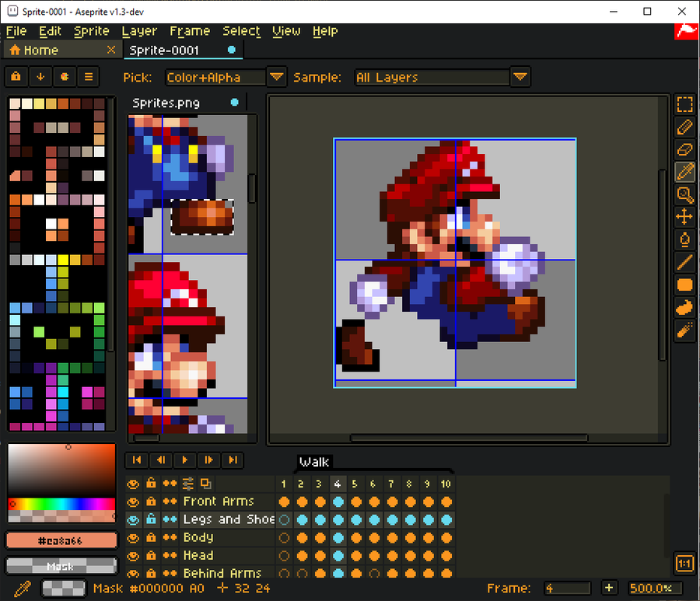Hide the Body layer

pos(133,538)
